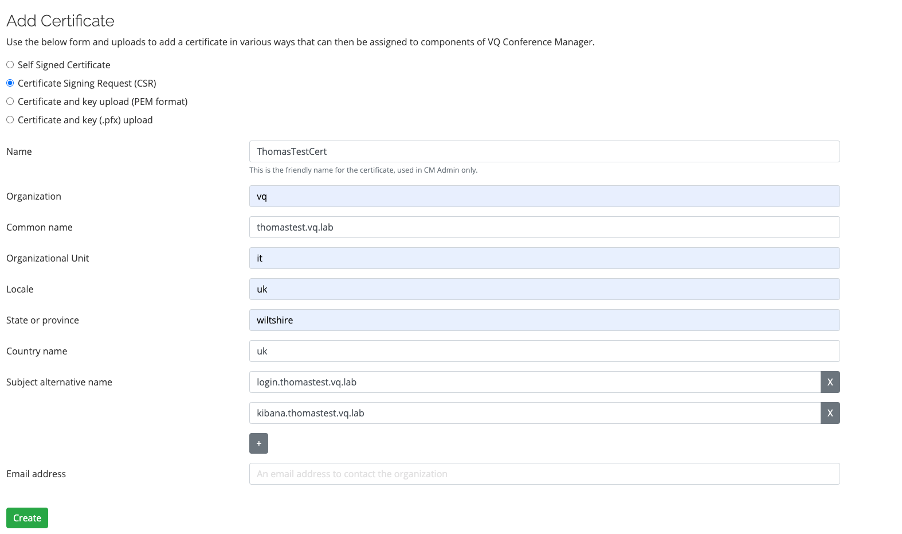
Task: Click the login.thomastest.vq.lab text field
Action: [x=535, y=382]
